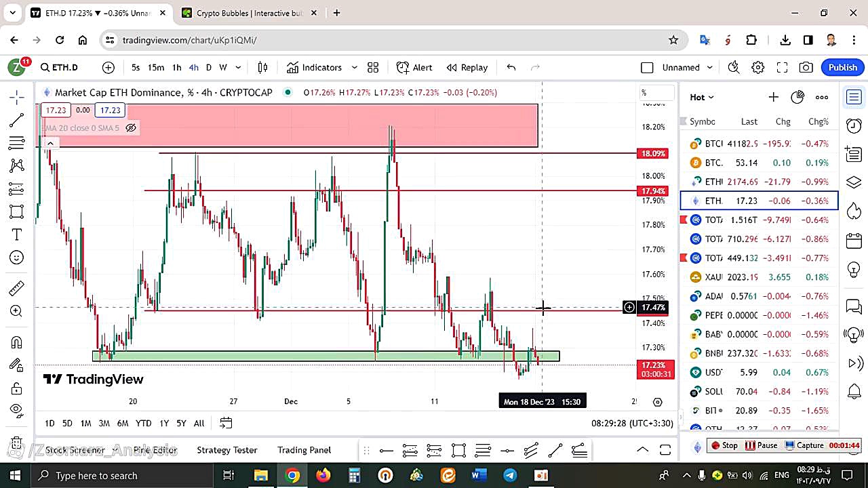Open the Fibonacci retracement tools
The width and height of the screenshot is (868, 488).
[17, 143]
